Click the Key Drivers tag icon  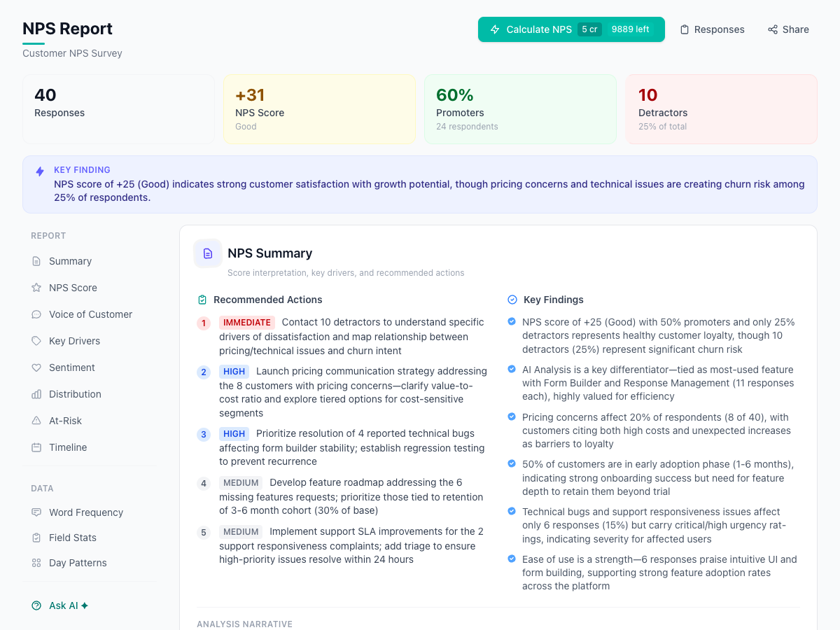[x=36, y=340]
